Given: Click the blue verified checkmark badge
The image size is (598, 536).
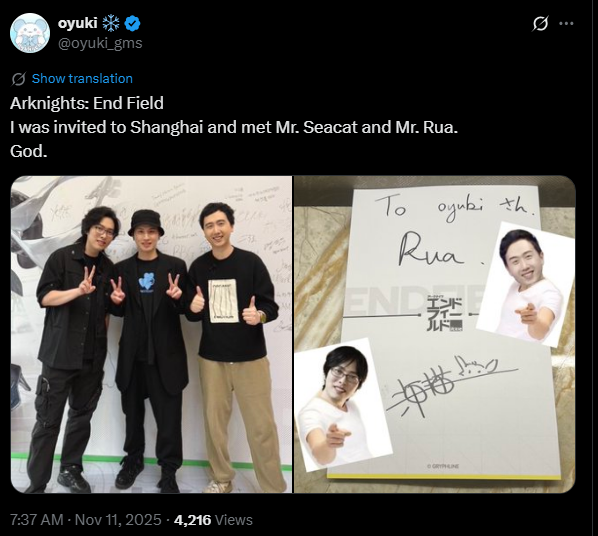Looking at the screenshot, I should 132,24.
